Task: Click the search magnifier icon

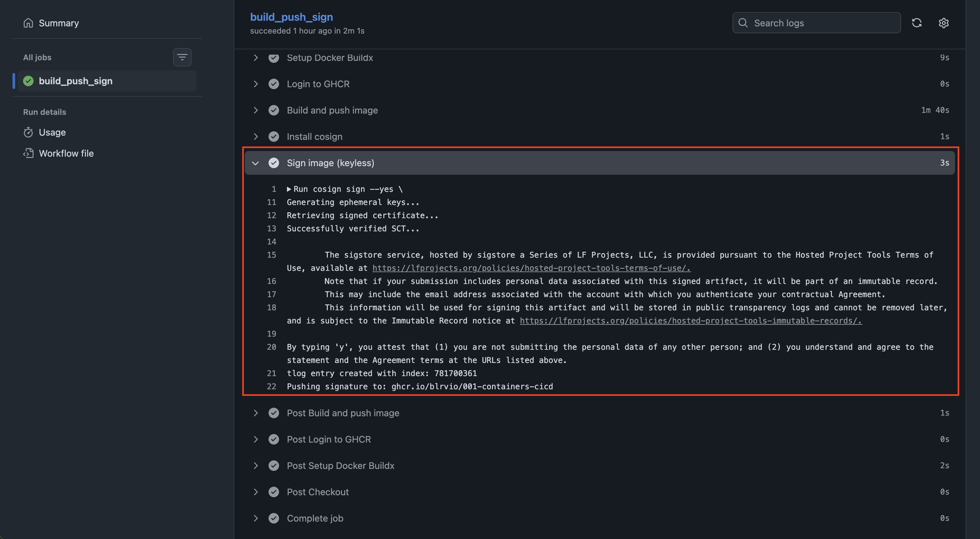Action: pos(743,23)
